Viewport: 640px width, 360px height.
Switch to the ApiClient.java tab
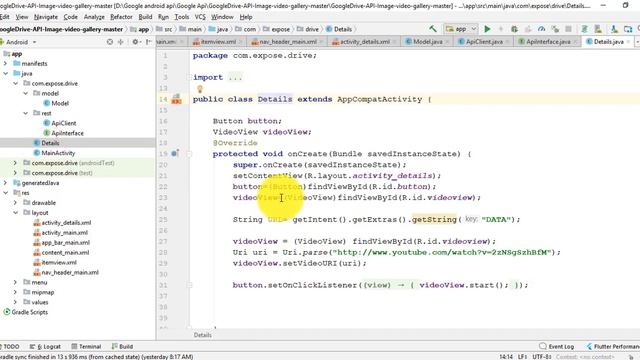point(484,42)
